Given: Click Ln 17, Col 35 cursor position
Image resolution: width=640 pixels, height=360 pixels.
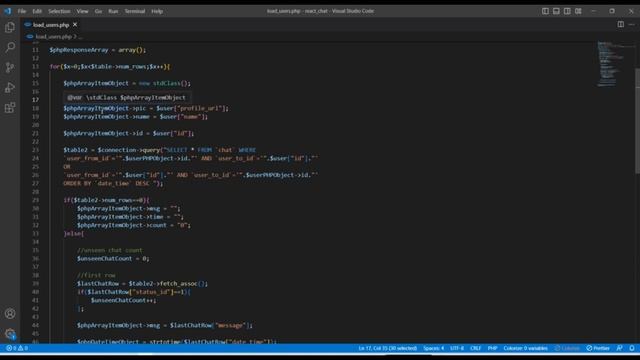Looking at the screenshot, I should point(388,348).
